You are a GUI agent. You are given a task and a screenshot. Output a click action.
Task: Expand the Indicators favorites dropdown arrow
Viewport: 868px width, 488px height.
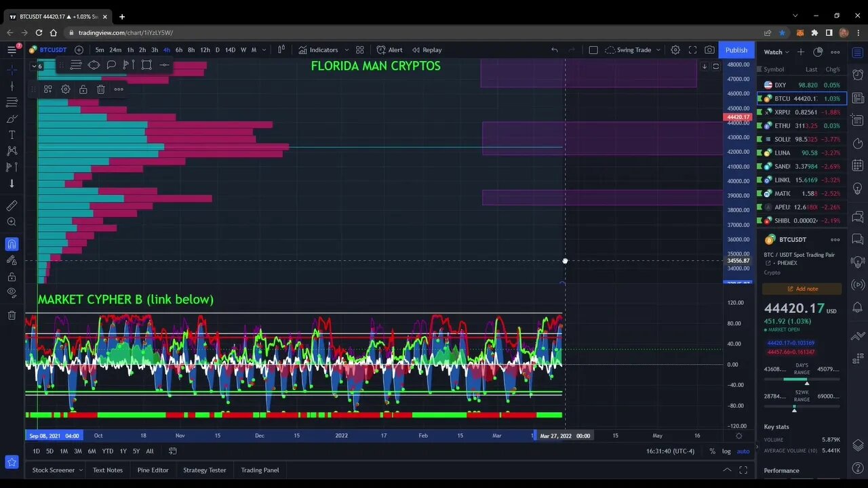[x=347, y=49]
